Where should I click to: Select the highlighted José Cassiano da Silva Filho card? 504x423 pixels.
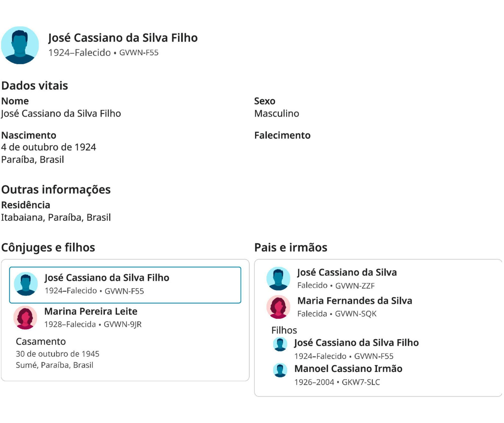pos(125,285)
